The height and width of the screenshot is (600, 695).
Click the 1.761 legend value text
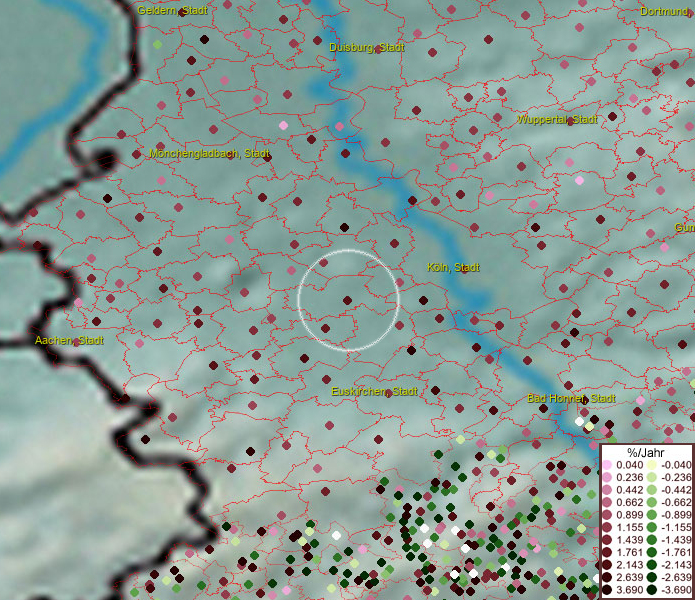click(629, 553)
